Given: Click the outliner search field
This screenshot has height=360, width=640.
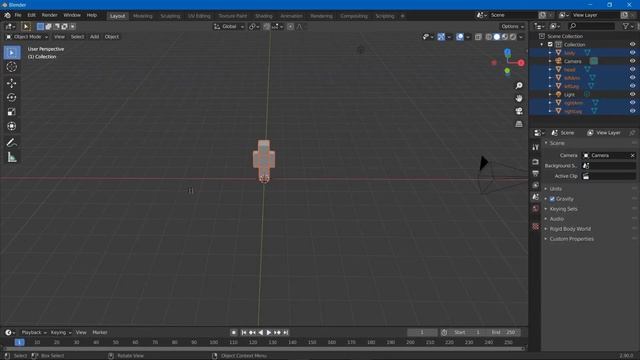Looking at the screenshot, I should (591, 26).
